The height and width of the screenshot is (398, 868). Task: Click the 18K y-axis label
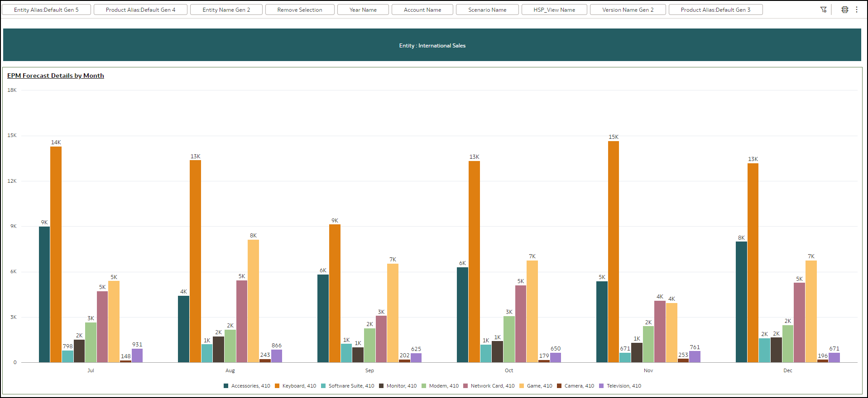(x=12, y=90)
